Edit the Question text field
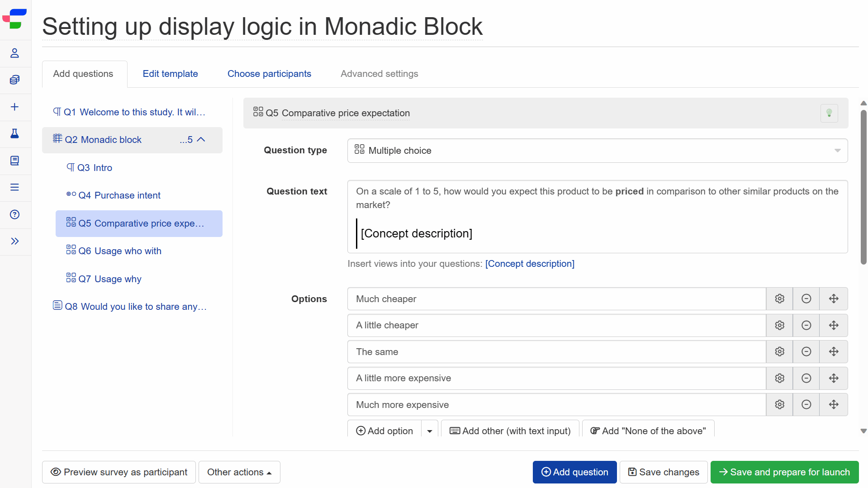 [x=598, y=217]
